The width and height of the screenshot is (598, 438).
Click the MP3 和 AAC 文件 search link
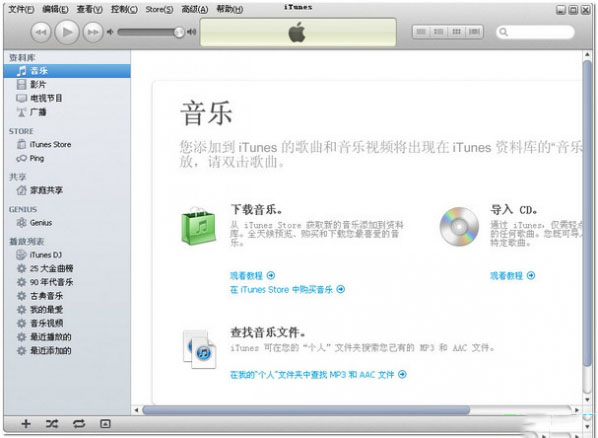click(318, 375)
